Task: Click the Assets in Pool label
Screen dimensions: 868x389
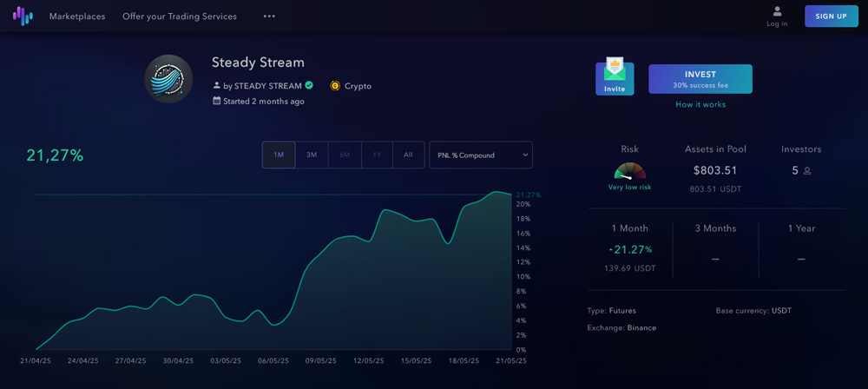Action: [x=715, y=149]
